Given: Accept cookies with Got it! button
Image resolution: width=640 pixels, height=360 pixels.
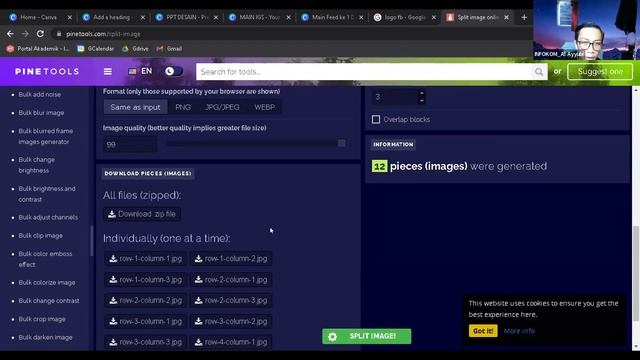Looking at the screenshot, I should (483, 331).
